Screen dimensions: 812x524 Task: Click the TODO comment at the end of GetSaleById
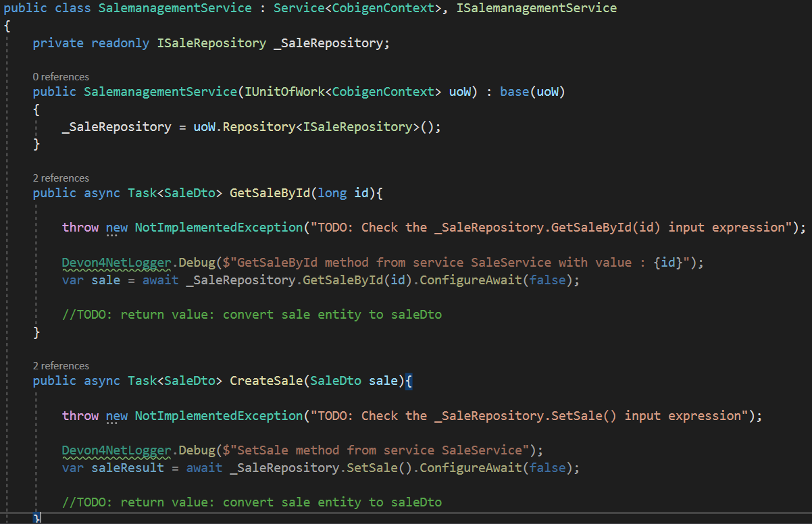251,314
